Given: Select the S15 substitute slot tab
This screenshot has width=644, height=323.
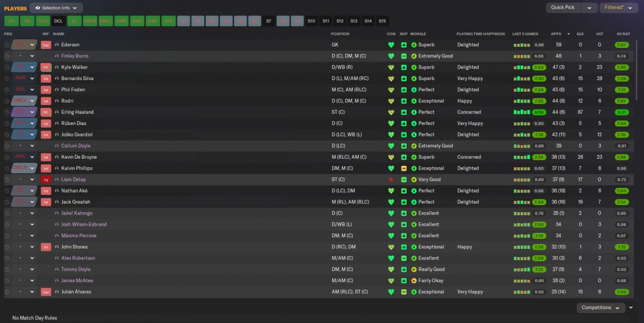Looking at the screenshot, I should (382, 21).
